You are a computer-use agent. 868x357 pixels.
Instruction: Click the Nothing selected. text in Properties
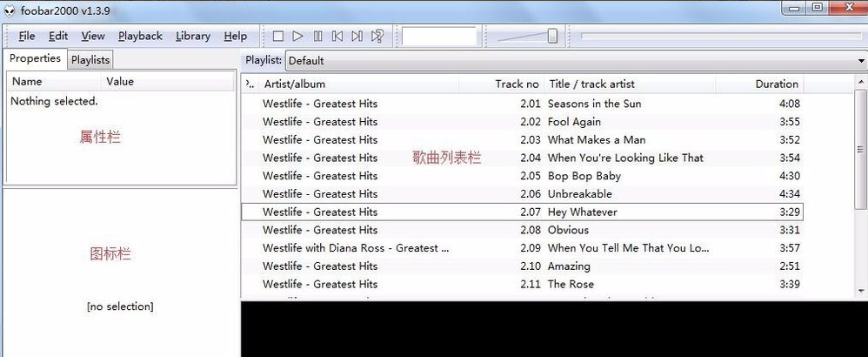tap(54, 102)
